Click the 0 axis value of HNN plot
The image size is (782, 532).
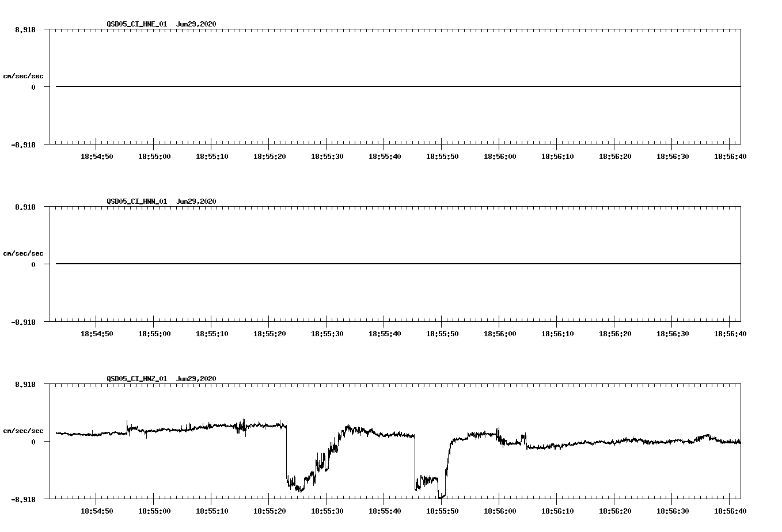[x=33, y=265]
